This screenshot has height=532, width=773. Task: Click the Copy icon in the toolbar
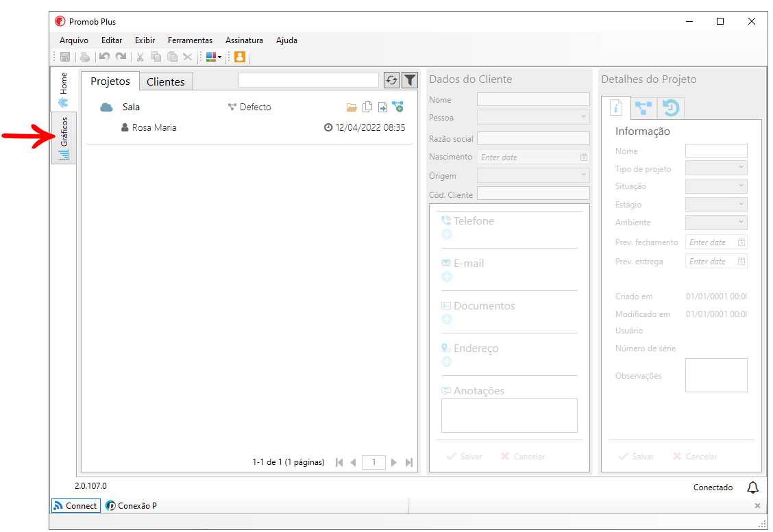point(156,57)
